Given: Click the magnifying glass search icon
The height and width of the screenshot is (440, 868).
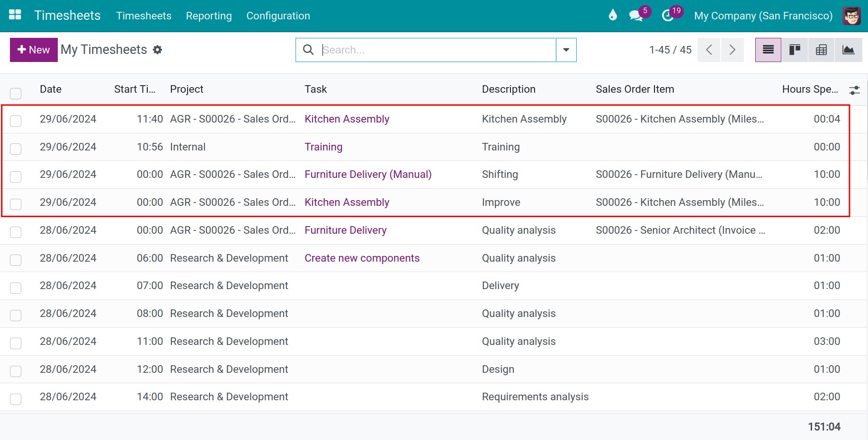Looking at the screenshot, I should 308,50.
